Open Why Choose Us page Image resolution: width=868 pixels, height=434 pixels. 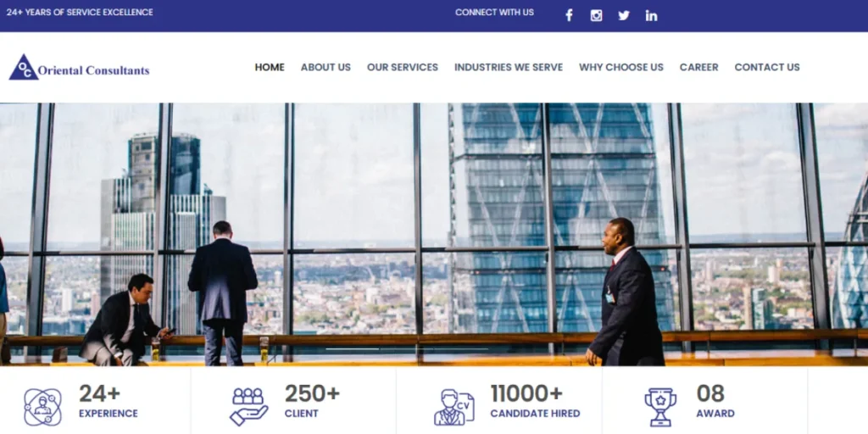click(621, 68)
